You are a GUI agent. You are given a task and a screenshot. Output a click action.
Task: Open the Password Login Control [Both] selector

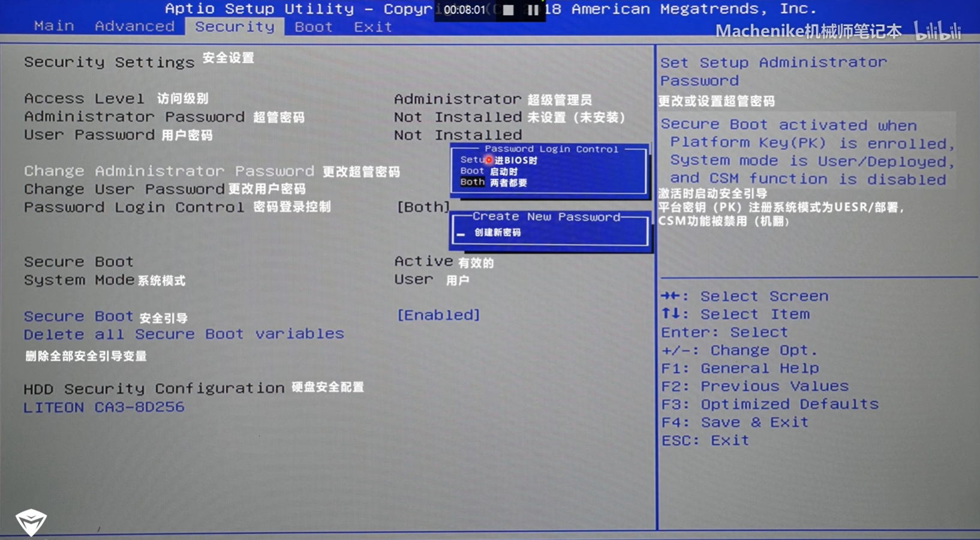pyautogui.click(x=422, y=207)
